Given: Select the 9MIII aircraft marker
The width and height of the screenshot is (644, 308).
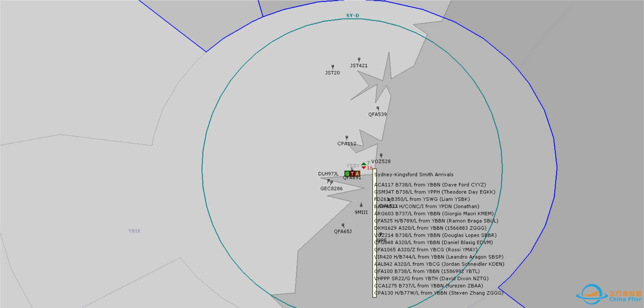Looking at the screenshot, I should (x=361, y=205).
